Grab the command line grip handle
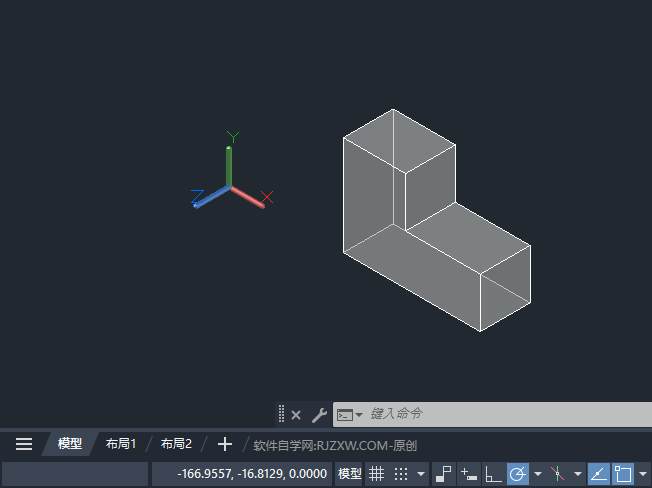Image resolution: width=652 pixels, height=488 pixels. [282, 414]
